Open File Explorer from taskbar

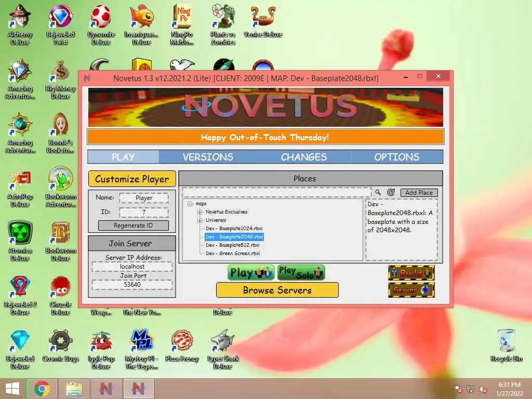[x=74, y=389]
